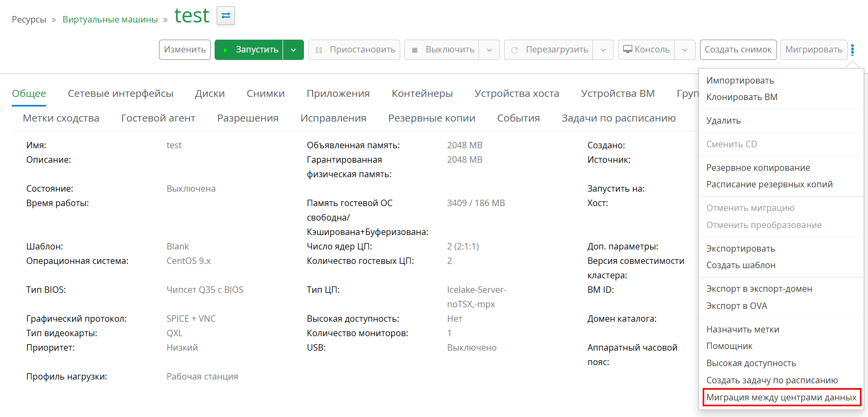This screenshot has width=868, height=417.
Task: Choose Создать задачу по расписанию
Action: coord(772,380)
